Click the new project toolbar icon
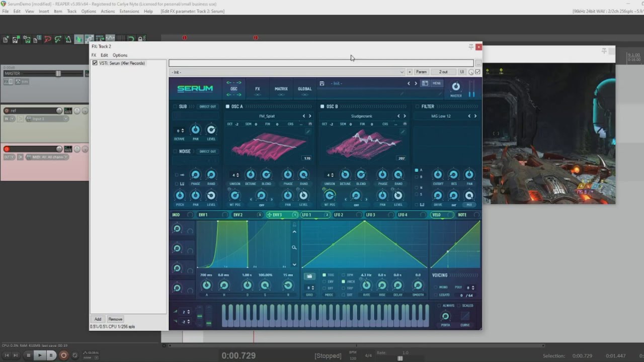This screenshot has height=362, width=644. point(6,39)
